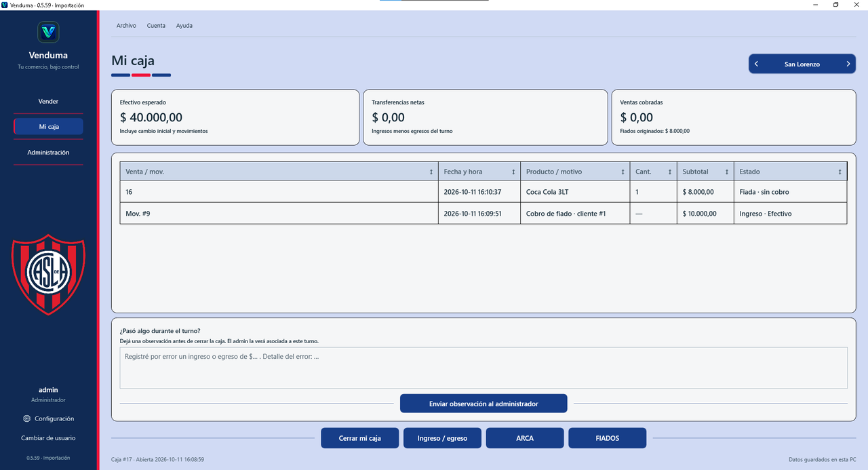The height and width of the screenshot is (470, 868).
Task: Click the San Lorenzo club crest image
Action: click(x=48, y=274)
